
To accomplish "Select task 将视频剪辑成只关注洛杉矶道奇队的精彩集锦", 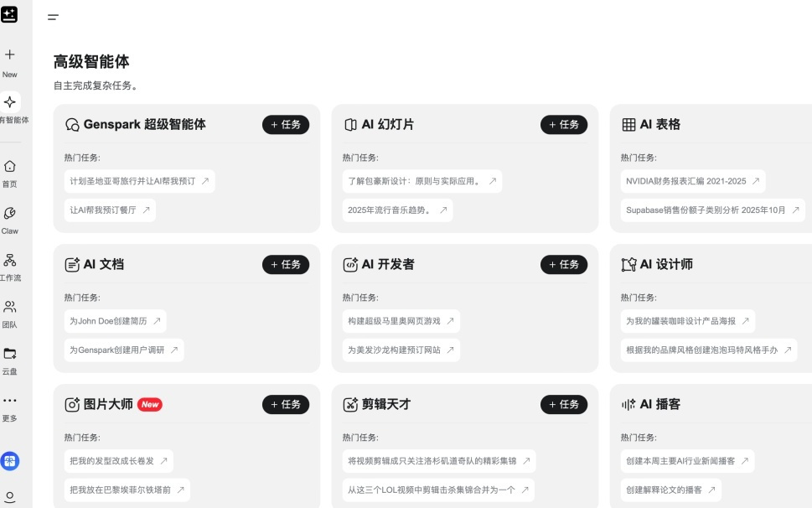I will click(x=439, y=461).
